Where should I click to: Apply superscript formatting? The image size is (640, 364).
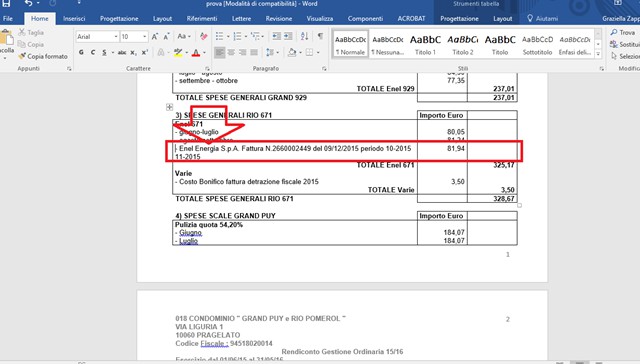click(144, 52)
